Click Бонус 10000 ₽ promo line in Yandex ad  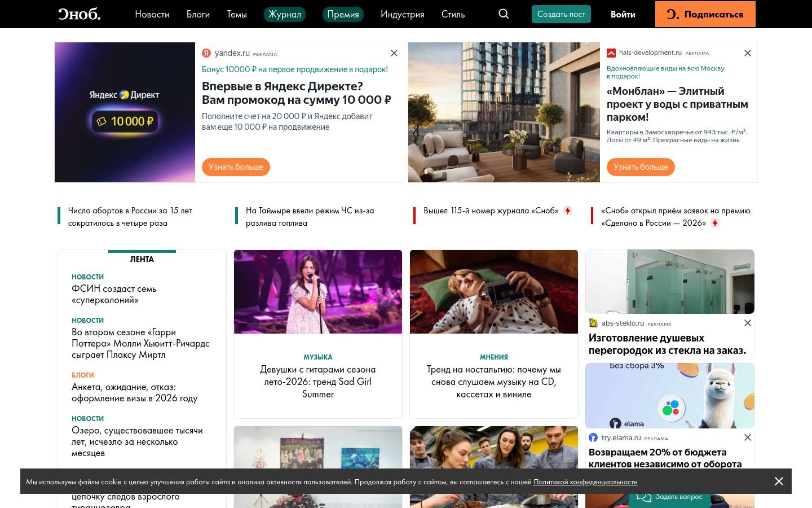click(295, 69)
